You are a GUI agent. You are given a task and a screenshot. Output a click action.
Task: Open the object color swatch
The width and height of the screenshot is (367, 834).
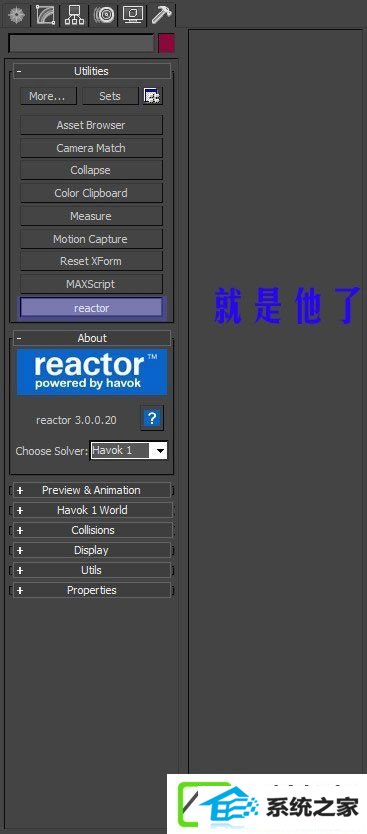tap(166, 44)
